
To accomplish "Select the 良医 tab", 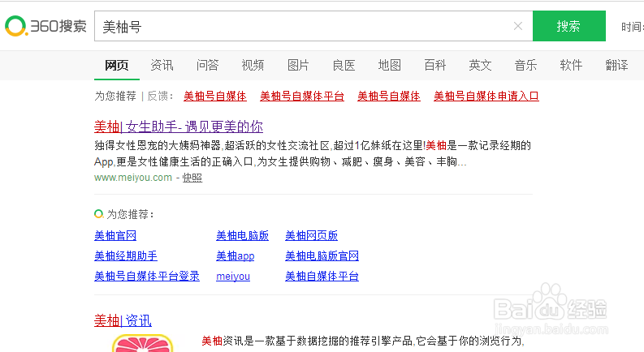I will point(344,65).
